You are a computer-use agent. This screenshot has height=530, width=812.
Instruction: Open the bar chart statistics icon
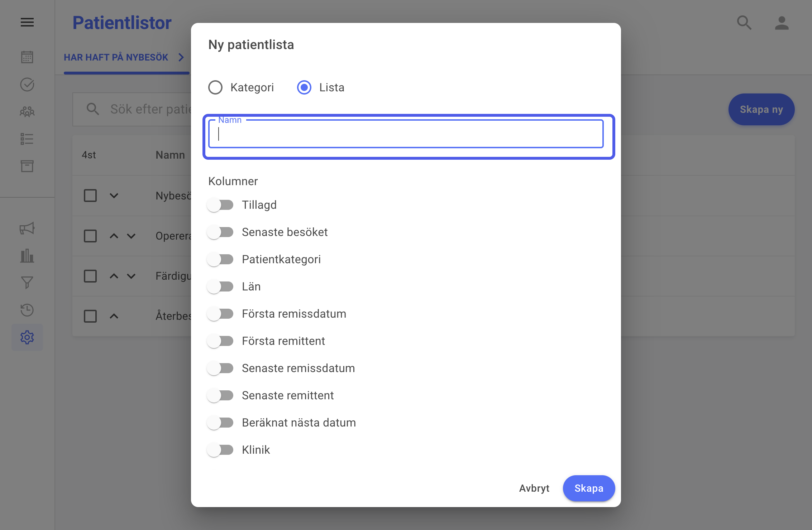pos(27,256)
